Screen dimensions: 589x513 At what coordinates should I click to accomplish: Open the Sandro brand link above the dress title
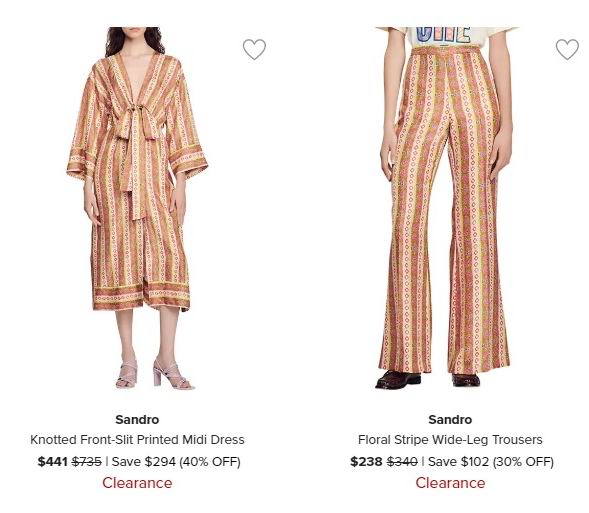click(137, 419)
